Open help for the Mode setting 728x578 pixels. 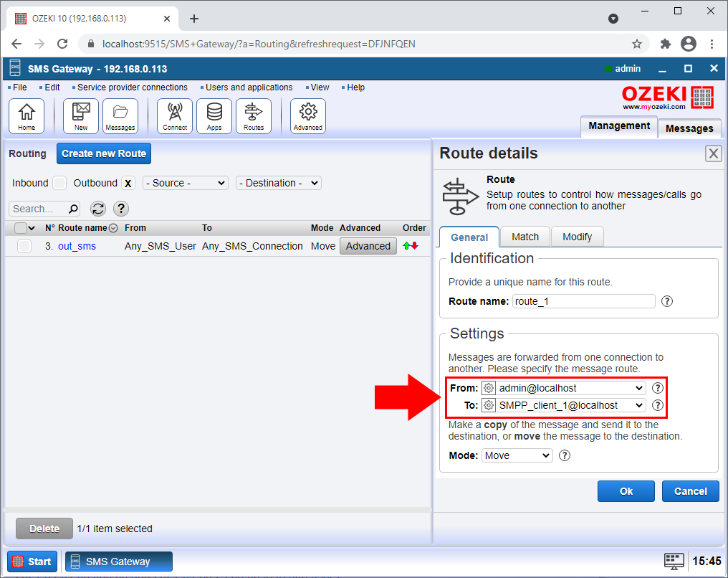[x=564, y=455]
